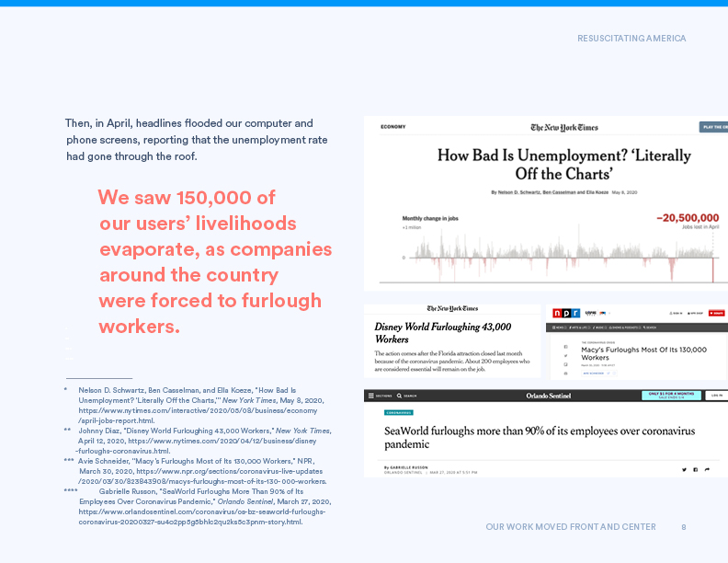Open the nytimes.com april-jobs-report URL
The image size is (728, 563).
point(198,416)
